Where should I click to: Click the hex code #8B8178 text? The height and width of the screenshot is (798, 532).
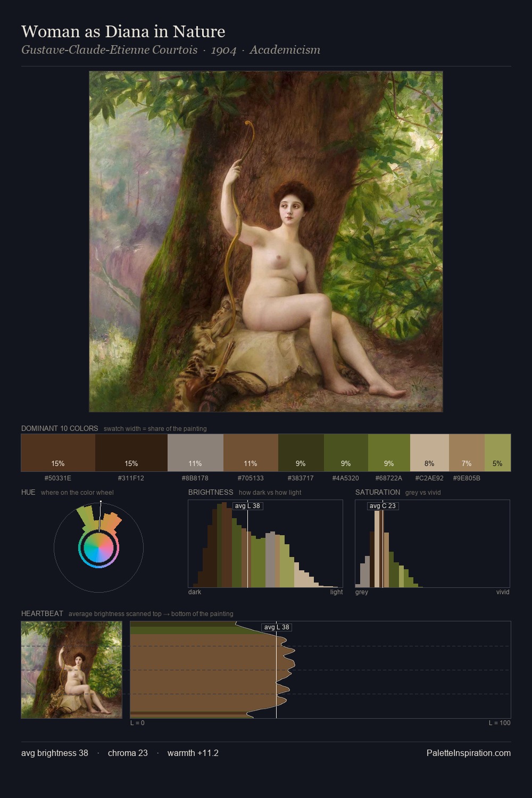[x=195, y=478]
